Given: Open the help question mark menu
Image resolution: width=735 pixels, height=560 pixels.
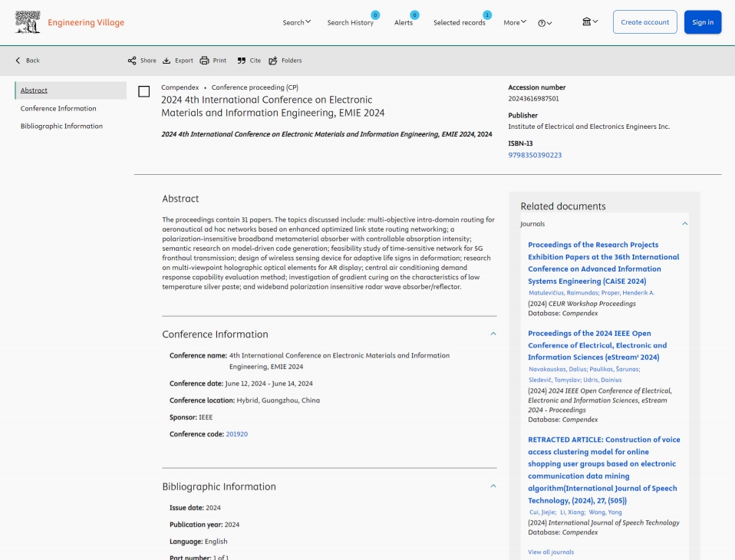Looking at the screenshot, I should pos(545,23).
